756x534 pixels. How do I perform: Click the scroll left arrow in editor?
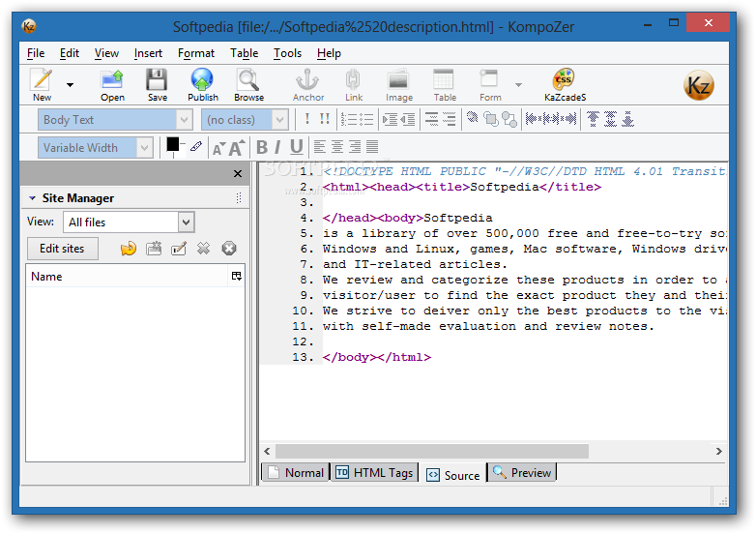[x=267, y=452]
